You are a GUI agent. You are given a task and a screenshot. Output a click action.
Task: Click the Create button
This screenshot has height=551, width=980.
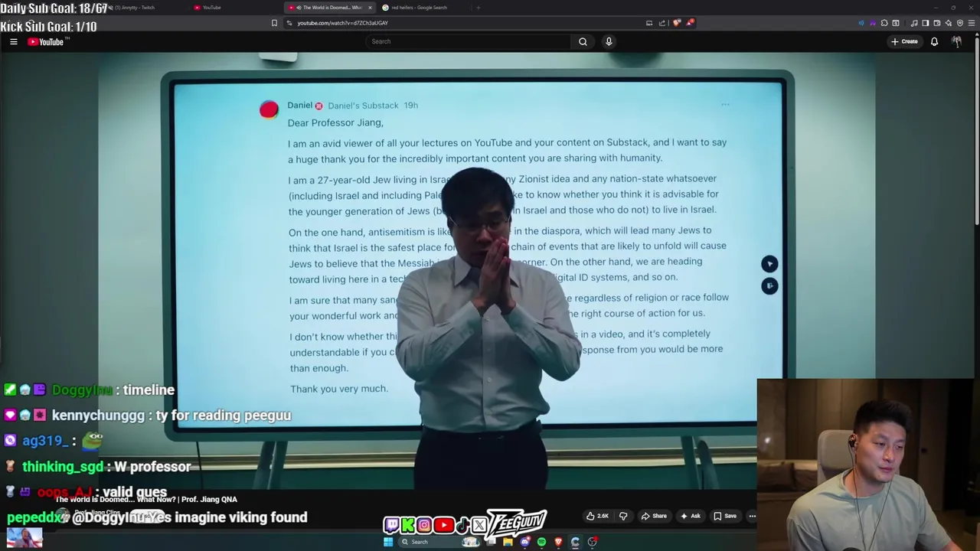(904, 41)
